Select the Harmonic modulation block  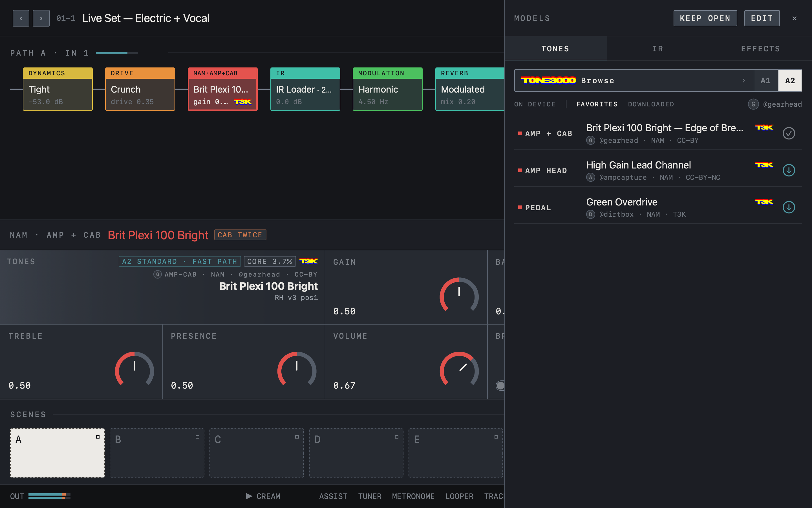[387, 89]
